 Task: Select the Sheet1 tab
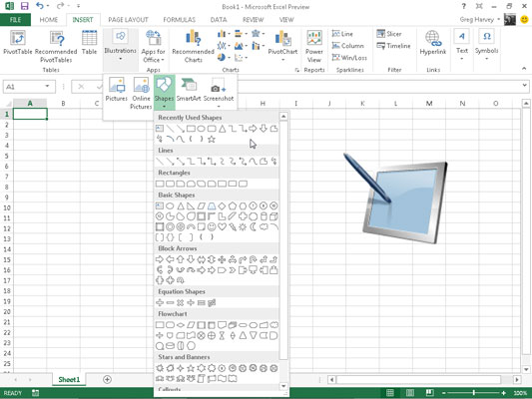pos(69,379)
